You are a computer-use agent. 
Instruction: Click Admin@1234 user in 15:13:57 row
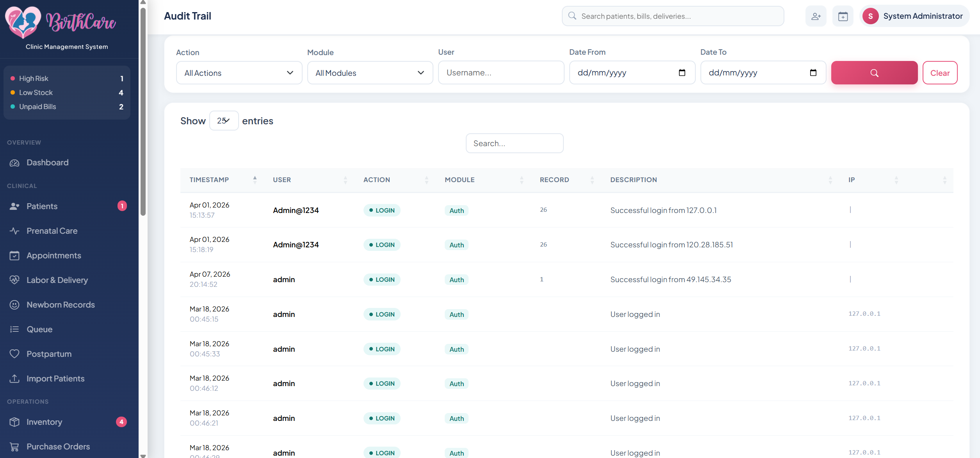click(x=296, y=210)
